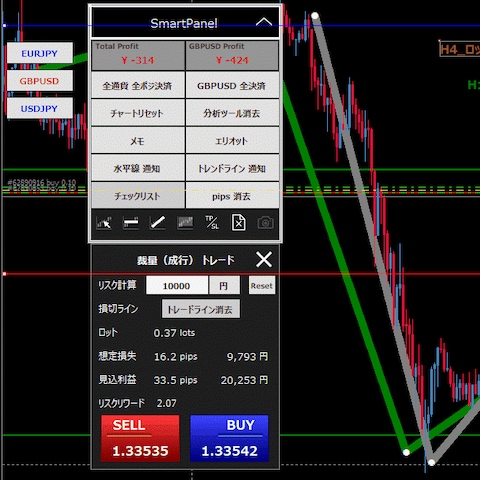Switch the 円 risk unit button
The width and height of the screenshot is (480, 480).
pos(224,285)
